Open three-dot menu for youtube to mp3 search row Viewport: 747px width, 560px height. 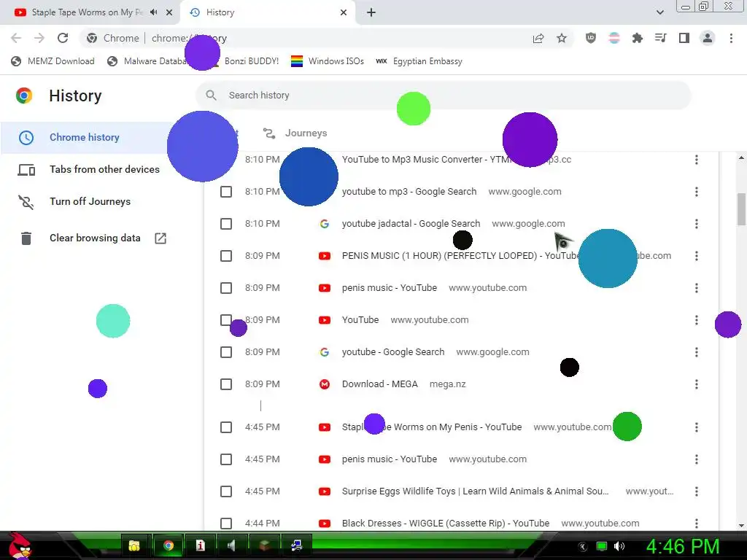[x=697, y=192]
